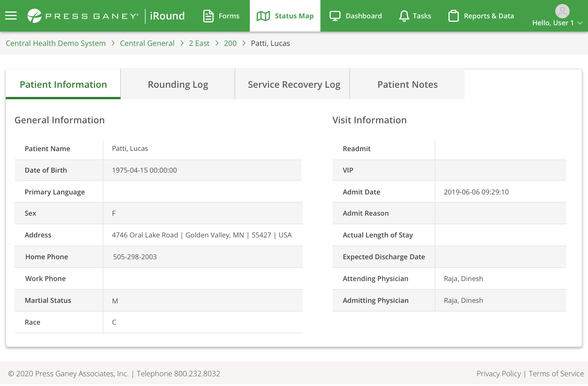588x386 pixels.
Task: Click the General Information heading
Action: [60, 120]
